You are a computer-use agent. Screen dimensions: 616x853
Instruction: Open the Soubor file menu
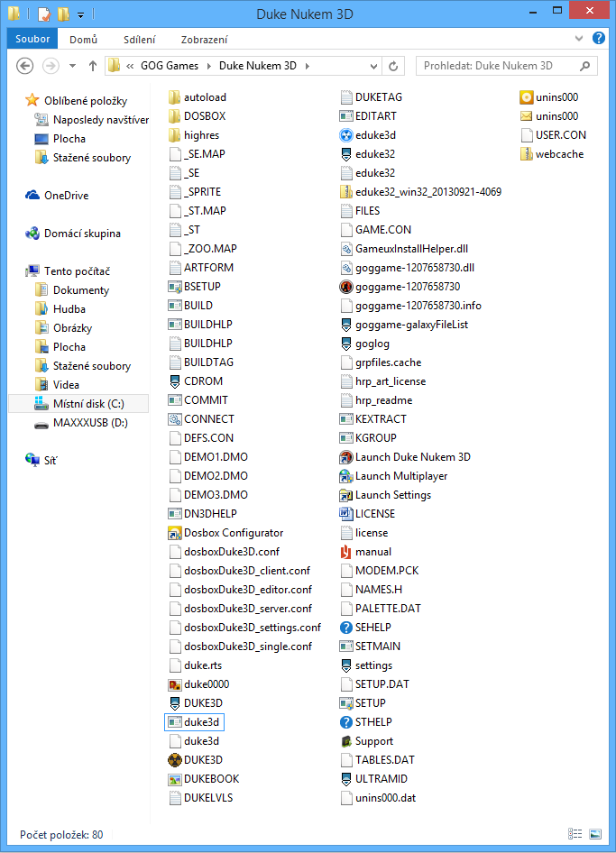point(32,39)
